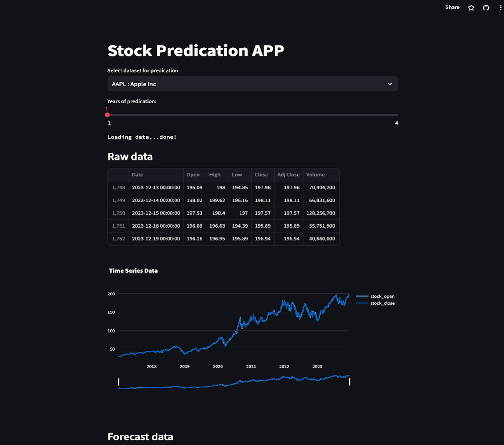
Task: Sort table by Date column header
Action: coord(138,175)
